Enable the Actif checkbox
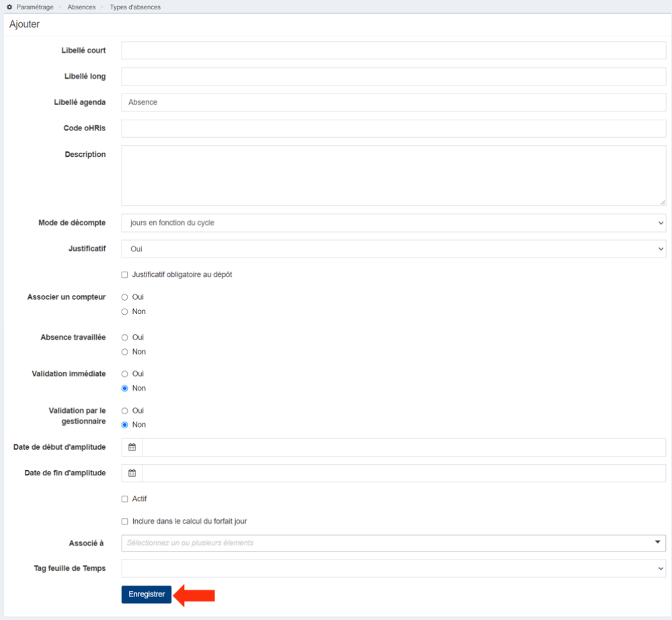Viewport: 672px width, 620px height. (125, 499)
